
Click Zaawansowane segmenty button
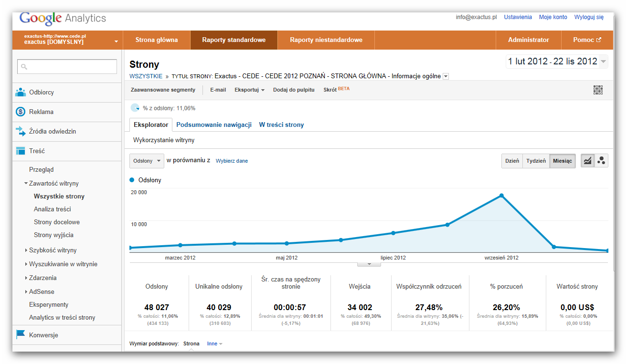163,90
